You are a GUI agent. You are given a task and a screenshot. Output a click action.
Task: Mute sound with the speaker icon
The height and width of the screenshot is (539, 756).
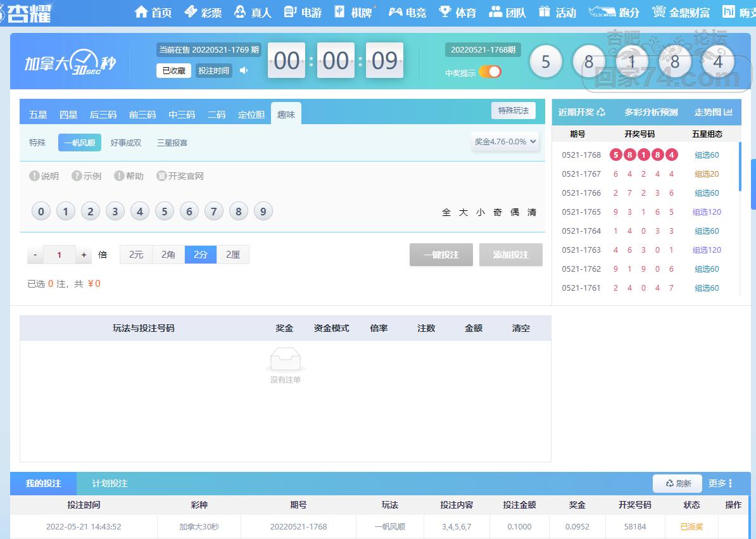coord(244,70)
